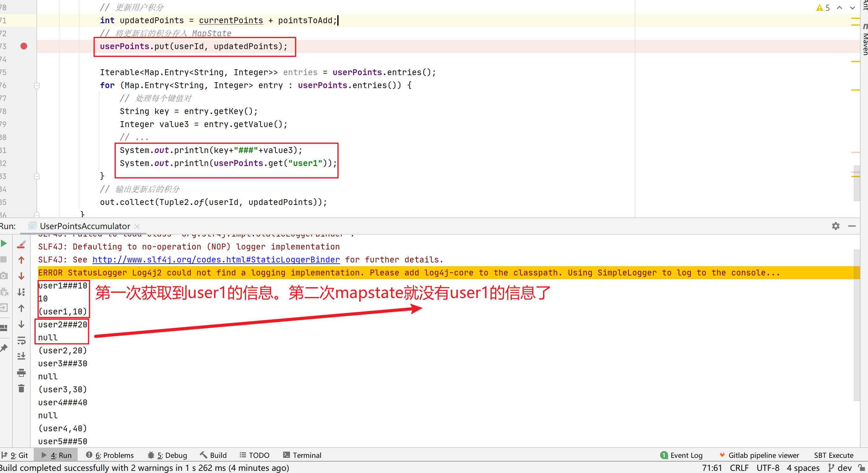Screen dimensions: 868x473
Task: Open the Event Log
Action: click(681, 455)
